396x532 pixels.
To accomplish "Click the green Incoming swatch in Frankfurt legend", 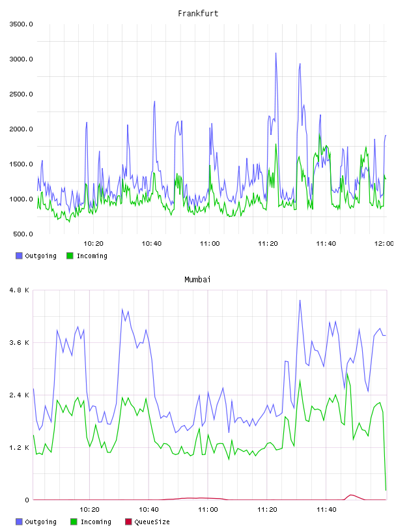I will [x=70, y=256].
